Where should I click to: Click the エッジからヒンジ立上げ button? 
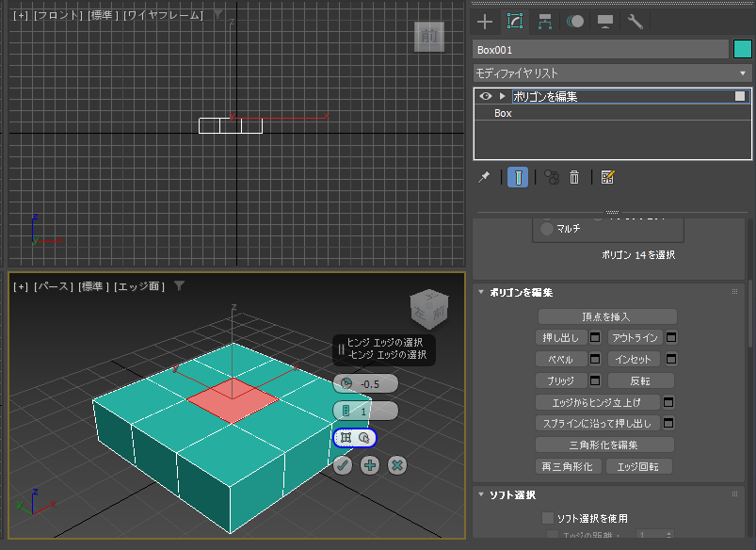click(x=598, y=402)
